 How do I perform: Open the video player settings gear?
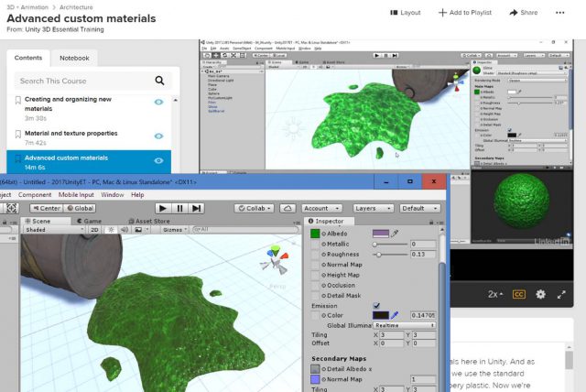(540, 295)
